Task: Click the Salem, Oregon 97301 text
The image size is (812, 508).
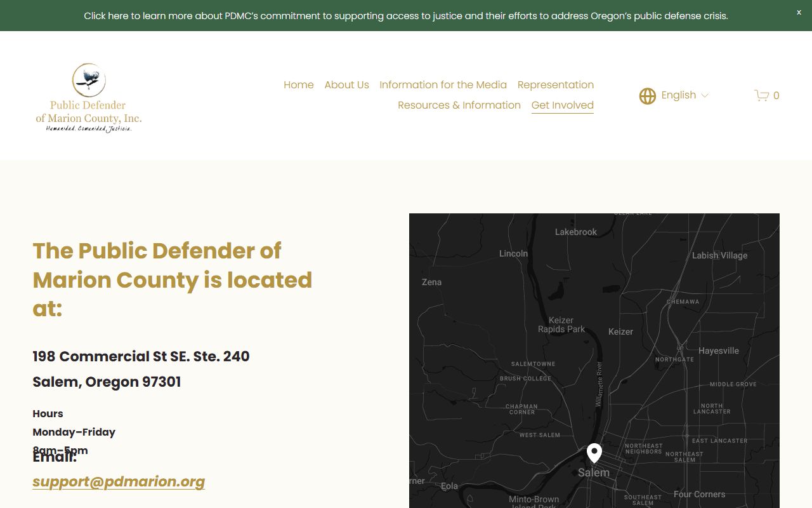Action: pos(107,382)
